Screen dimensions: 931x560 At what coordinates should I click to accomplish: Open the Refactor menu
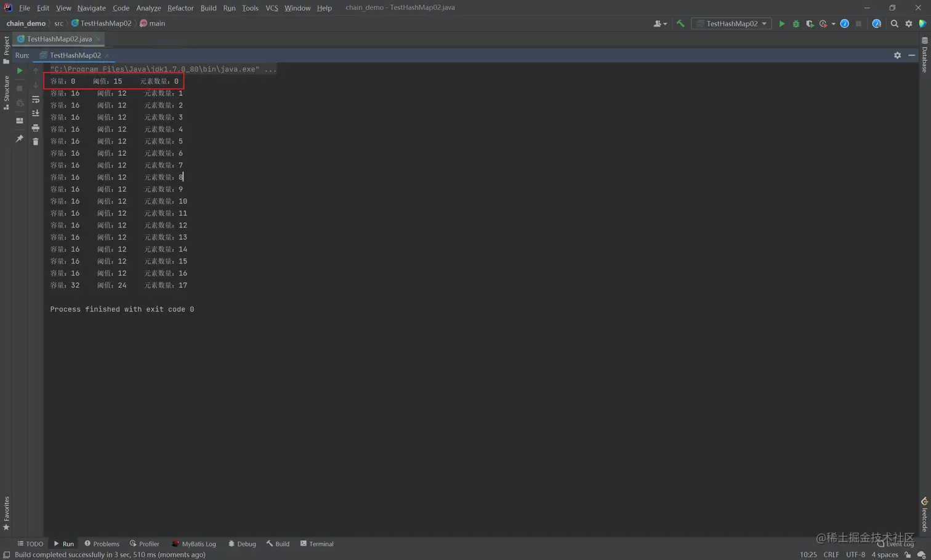point(180,8)
